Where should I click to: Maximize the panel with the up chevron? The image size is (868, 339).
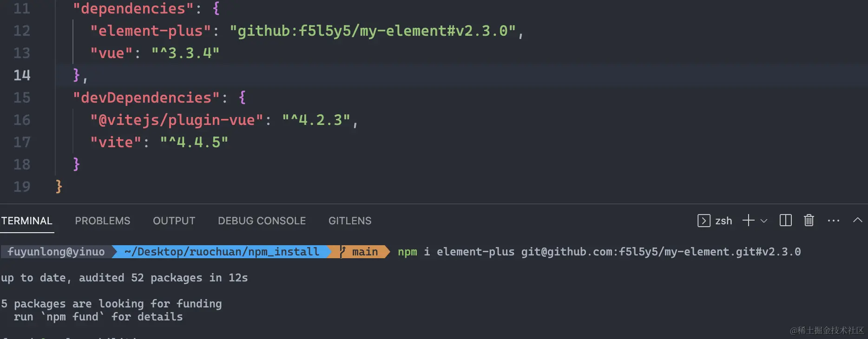coord(858,220)
